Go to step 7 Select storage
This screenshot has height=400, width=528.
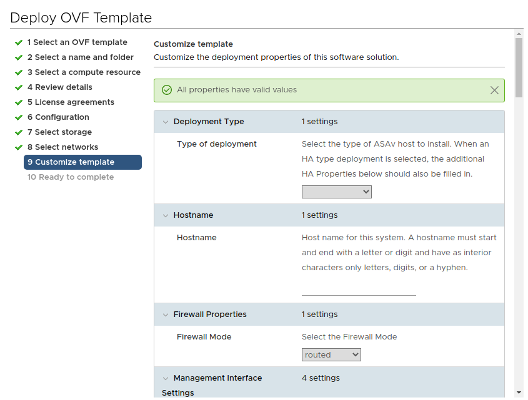(60, 132)
